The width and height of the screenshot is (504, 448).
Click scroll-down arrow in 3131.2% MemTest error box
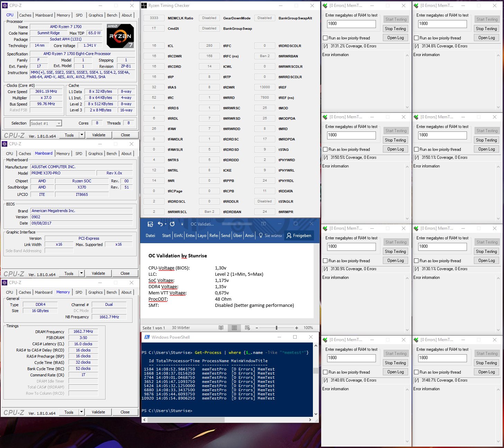click(x=407, y=107)
